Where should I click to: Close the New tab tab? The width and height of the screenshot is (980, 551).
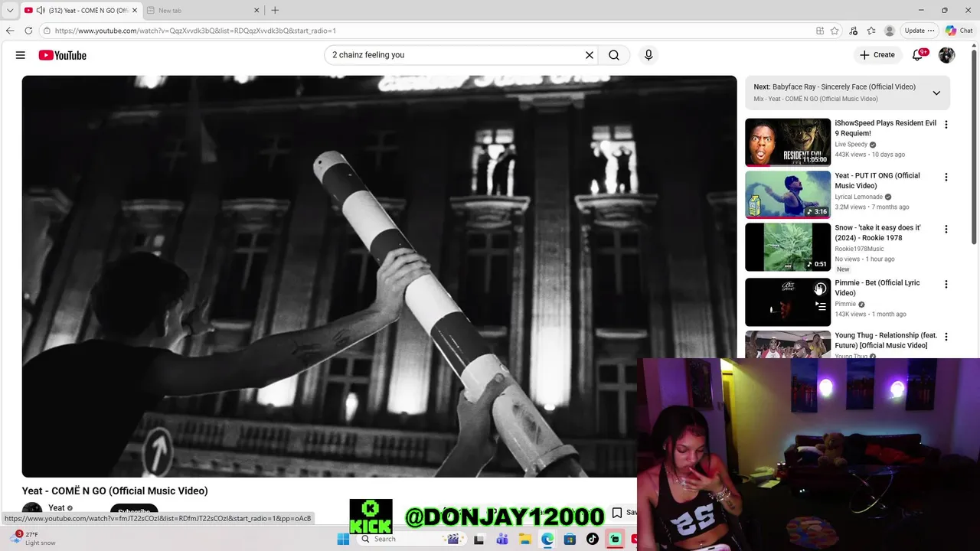pyautogui.click(x=256, y=10)
